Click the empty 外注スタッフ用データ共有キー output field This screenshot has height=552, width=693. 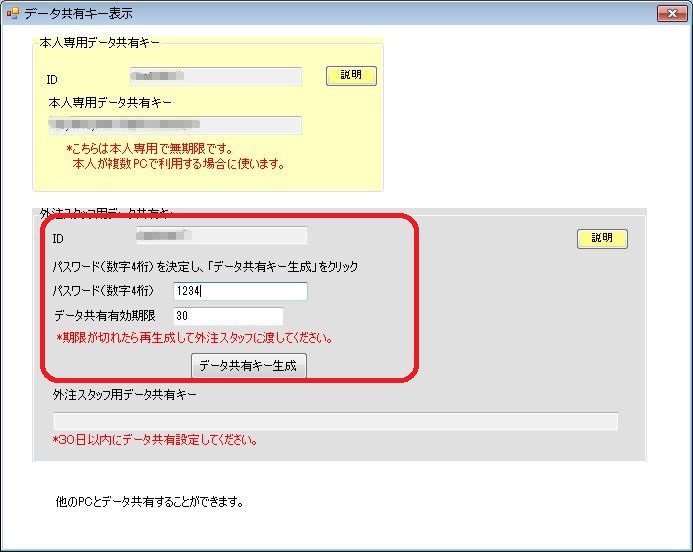point(335,421)
